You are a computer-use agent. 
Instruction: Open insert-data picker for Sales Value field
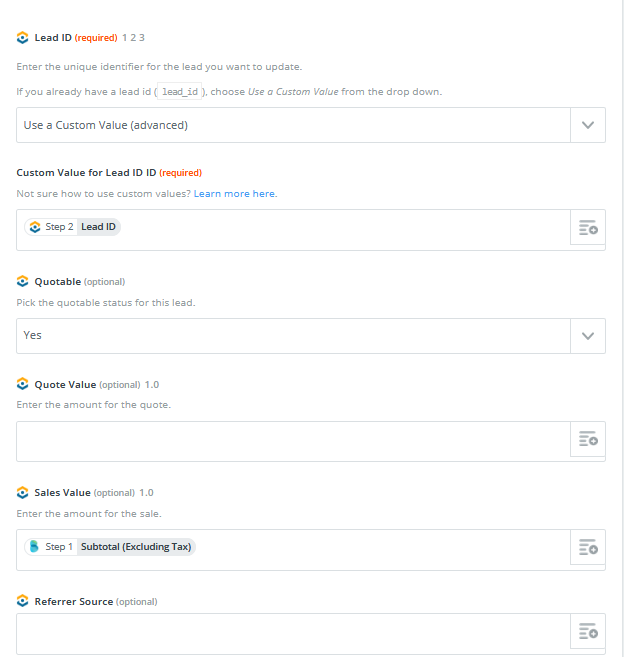[x=588, y=547]
